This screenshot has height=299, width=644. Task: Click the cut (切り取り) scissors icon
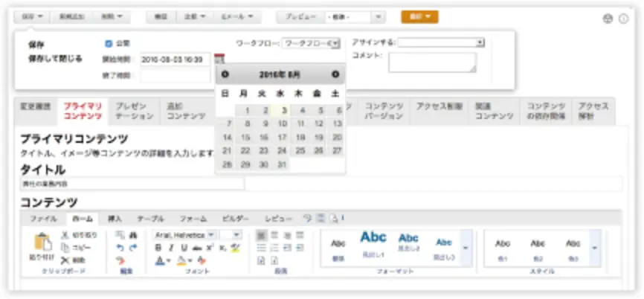[x=65, y=234]
